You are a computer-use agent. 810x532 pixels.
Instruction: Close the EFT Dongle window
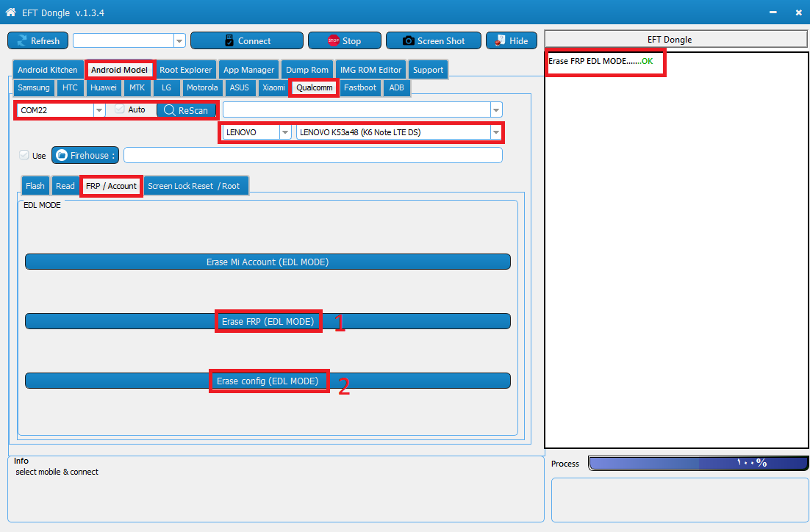pos(798,12)
